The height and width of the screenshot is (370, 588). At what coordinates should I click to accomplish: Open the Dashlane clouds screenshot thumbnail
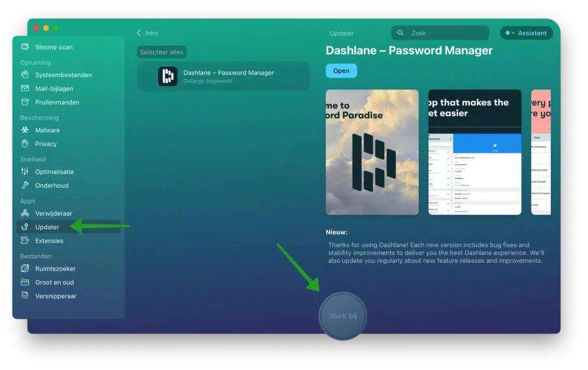(x=372, y=152)
